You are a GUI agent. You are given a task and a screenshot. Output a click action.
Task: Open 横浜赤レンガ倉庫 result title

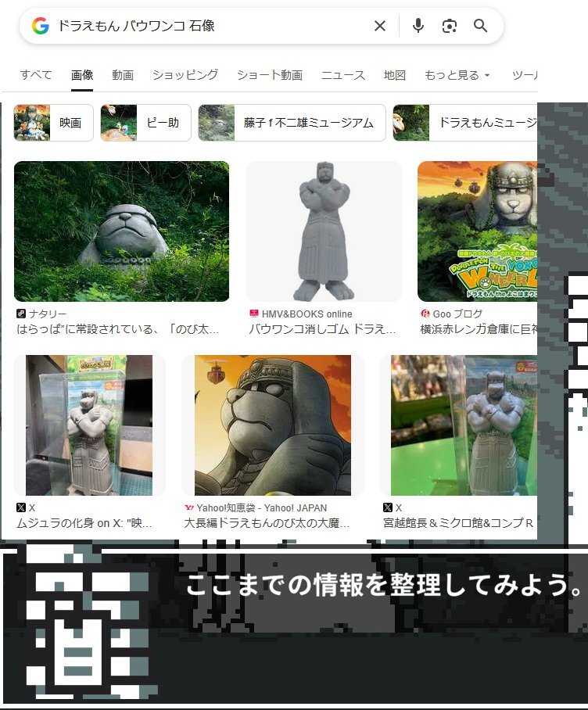[479, 329]
